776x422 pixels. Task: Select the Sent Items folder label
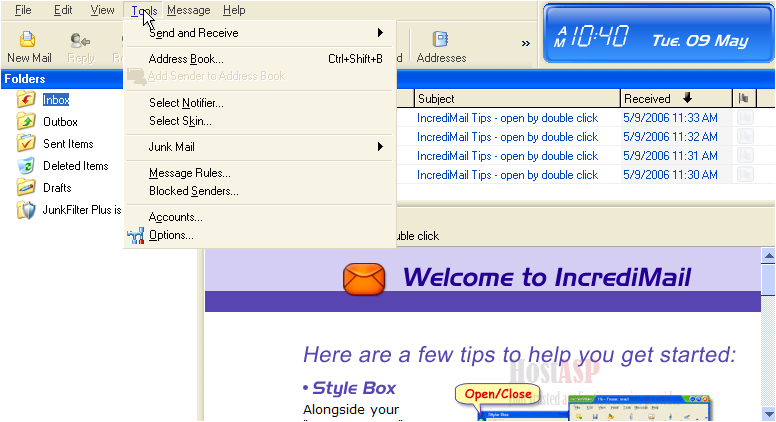point(68,144)
